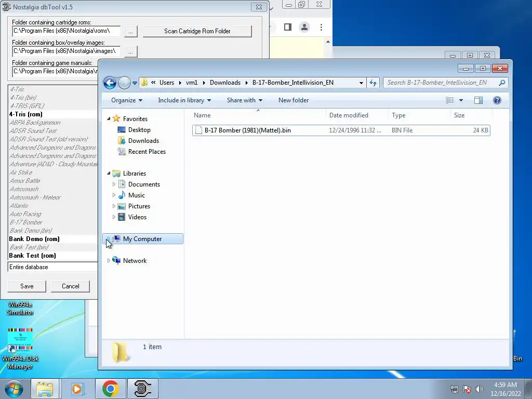Click the Favorites star icon
Image resolution: width=532 pixels, height=399 pixels.
pyautogui.click(x=116, y=118)
